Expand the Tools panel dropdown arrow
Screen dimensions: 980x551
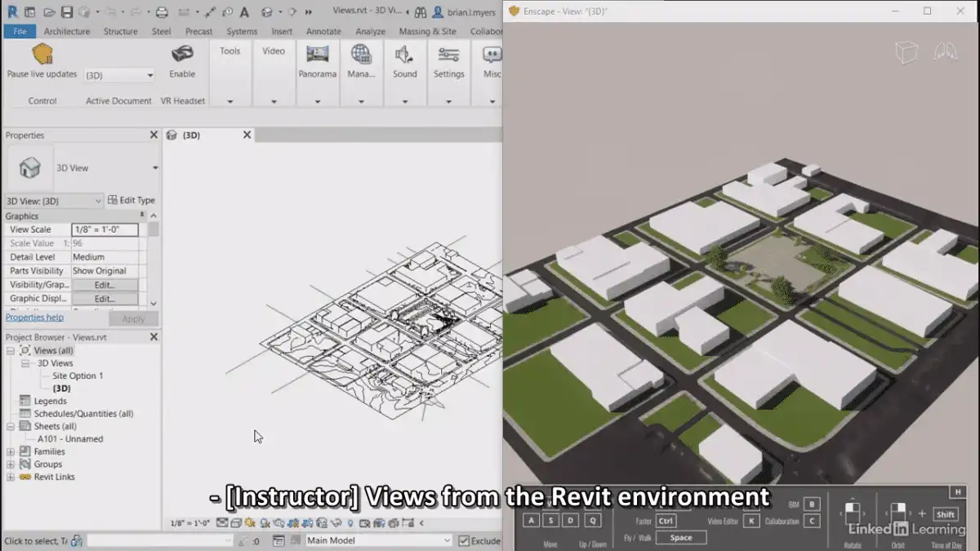(x=230, y=102)
